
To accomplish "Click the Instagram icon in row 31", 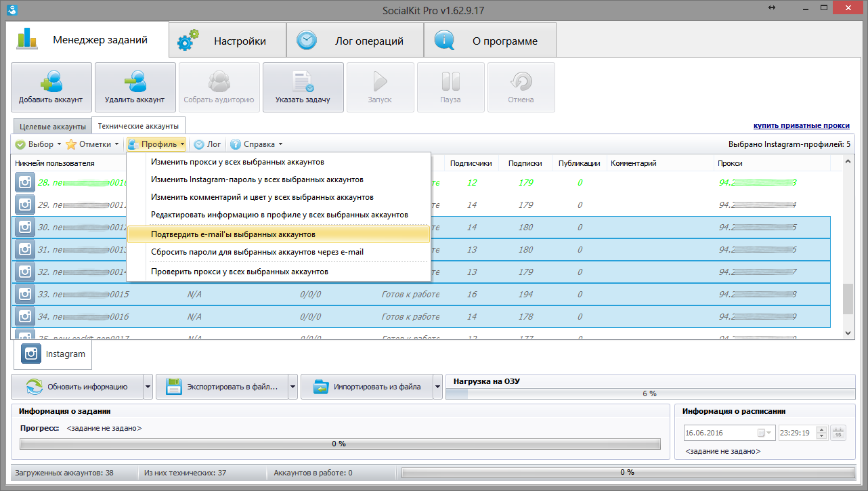I will coord(25,250).
